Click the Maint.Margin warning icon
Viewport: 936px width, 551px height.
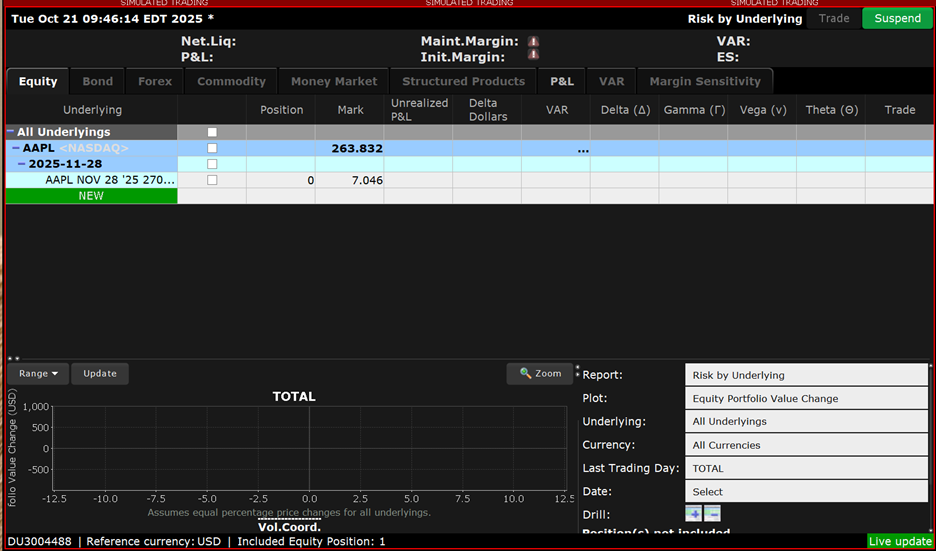[x=533, y=42]
